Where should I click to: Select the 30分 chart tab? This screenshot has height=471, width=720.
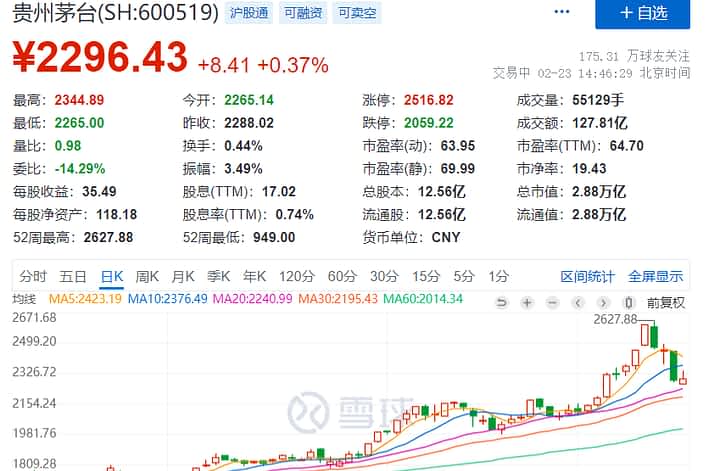click(x=384, y=276)
